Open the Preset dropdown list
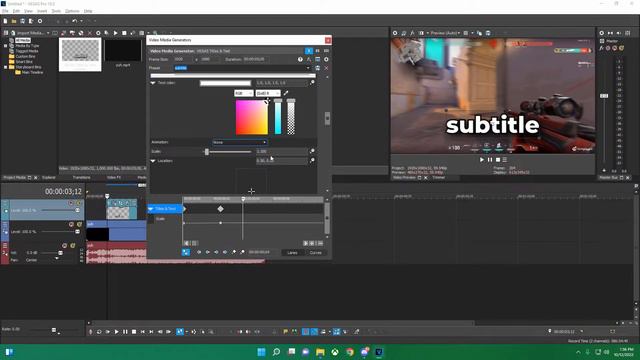Image resolution: width=640 pixels, height=360 pixels. coord(308,68)
